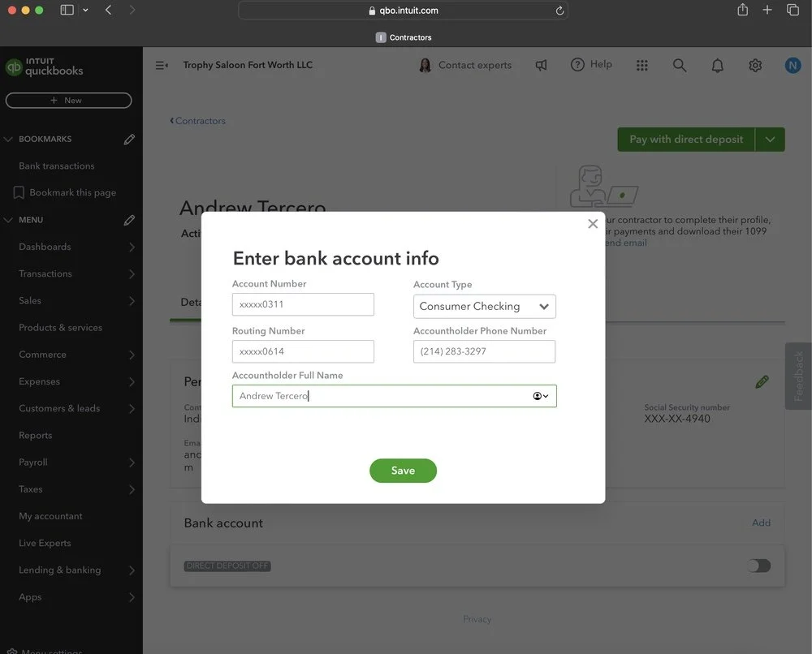The image size is (812, 654).
Task: Expand the Dashboards menu item
Action: tap(132, 247)
